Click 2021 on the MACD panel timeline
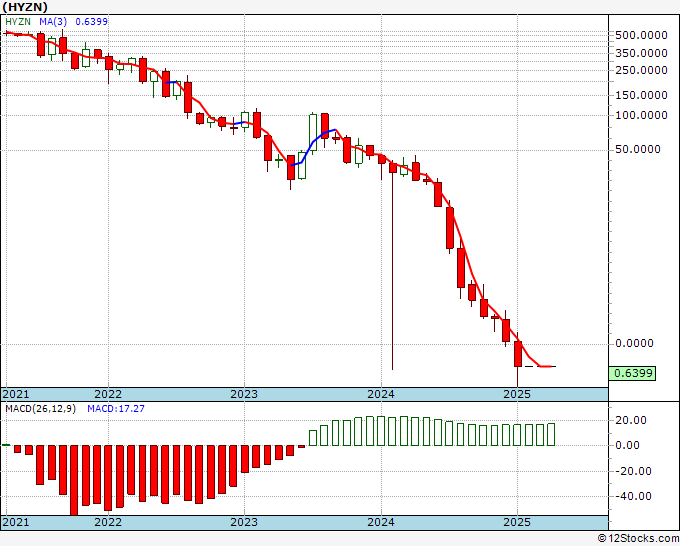The height and width of the screenshot is (546, 680). (x=16, y=522)
